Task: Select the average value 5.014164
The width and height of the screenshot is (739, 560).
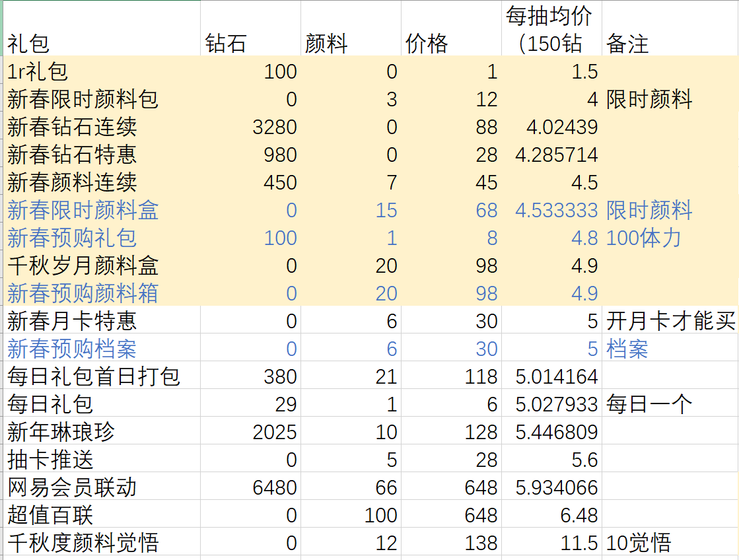Action: pos(557,377)
